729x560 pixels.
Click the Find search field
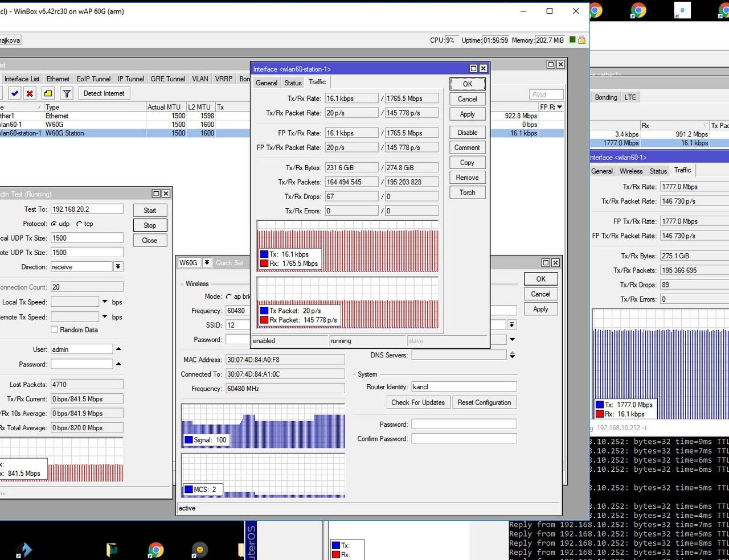pos(546,95)
